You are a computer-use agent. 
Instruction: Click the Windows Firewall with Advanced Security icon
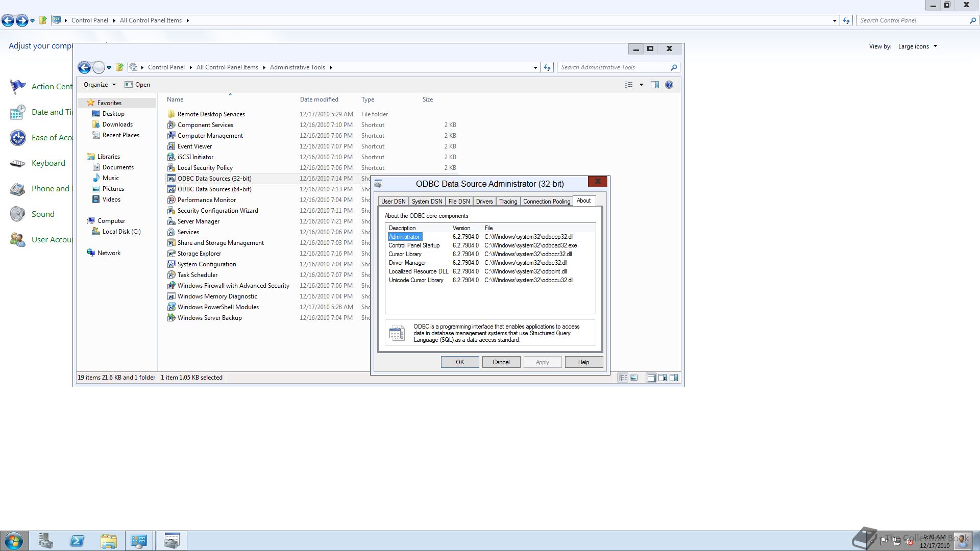coord(171,286)
